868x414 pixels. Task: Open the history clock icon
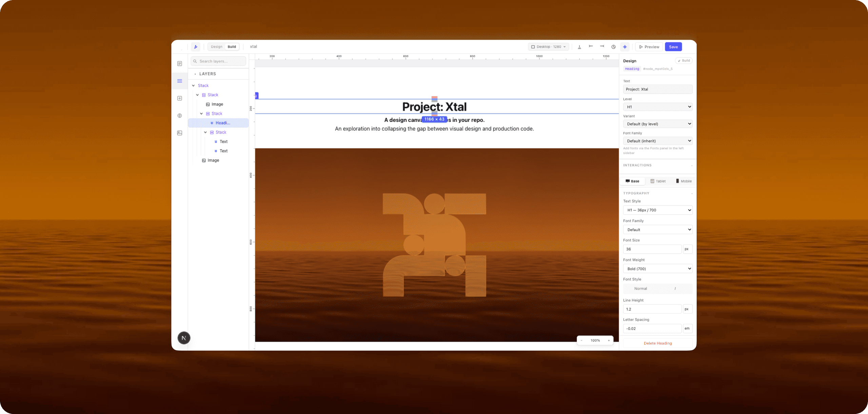pyautogui.click(x=613, y=47)
